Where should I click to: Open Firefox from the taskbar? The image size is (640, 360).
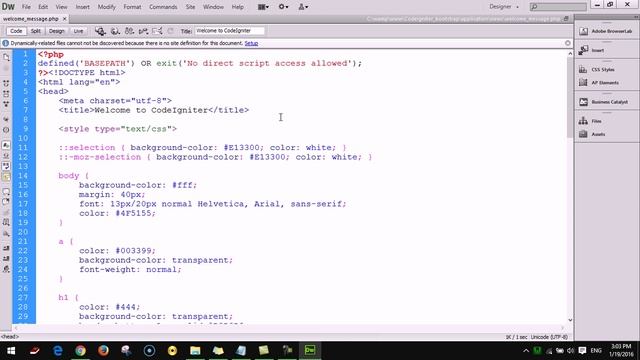(103, 351)
